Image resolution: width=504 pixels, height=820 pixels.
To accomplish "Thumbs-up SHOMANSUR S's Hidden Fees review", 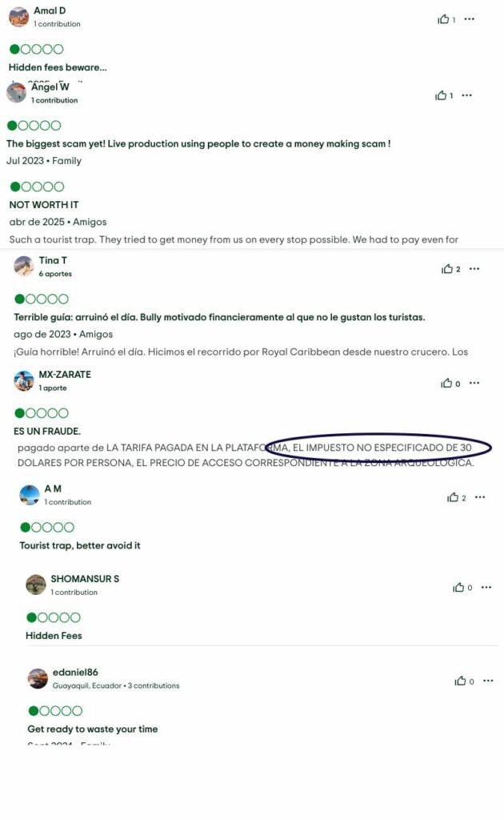I will click(x=458, y=587).
